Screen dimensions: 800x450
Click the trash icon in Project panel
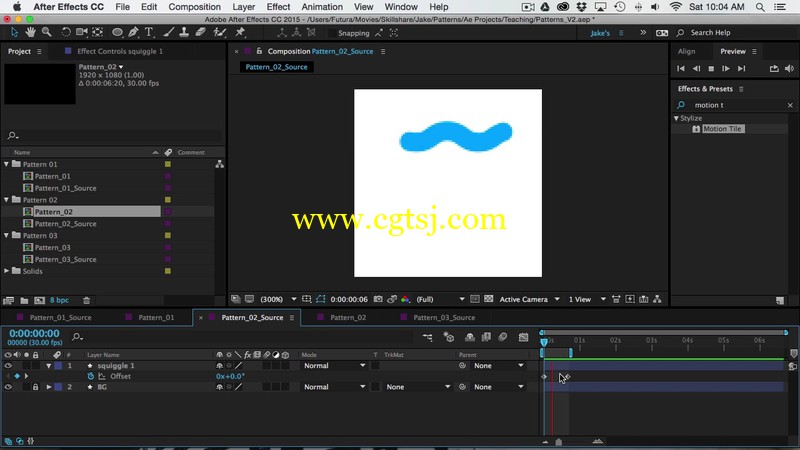pos(86,301)
